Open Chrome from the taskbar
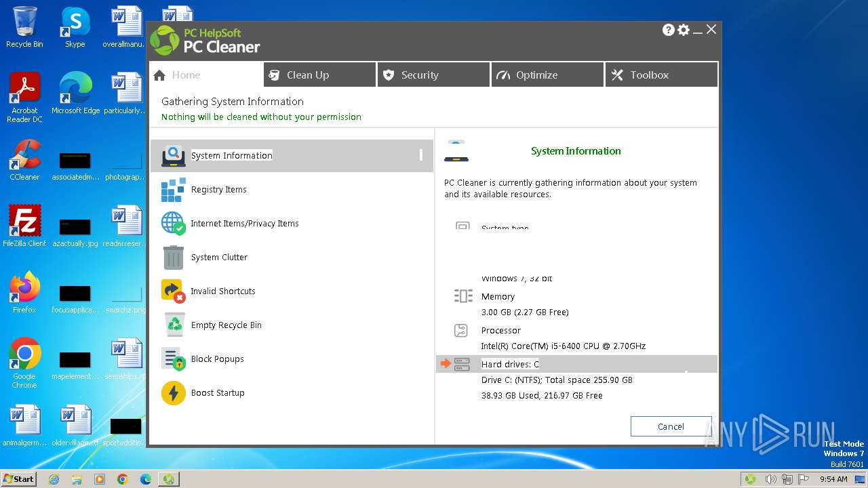The height and width of the screenshot is (488, 868). point(123,479)
